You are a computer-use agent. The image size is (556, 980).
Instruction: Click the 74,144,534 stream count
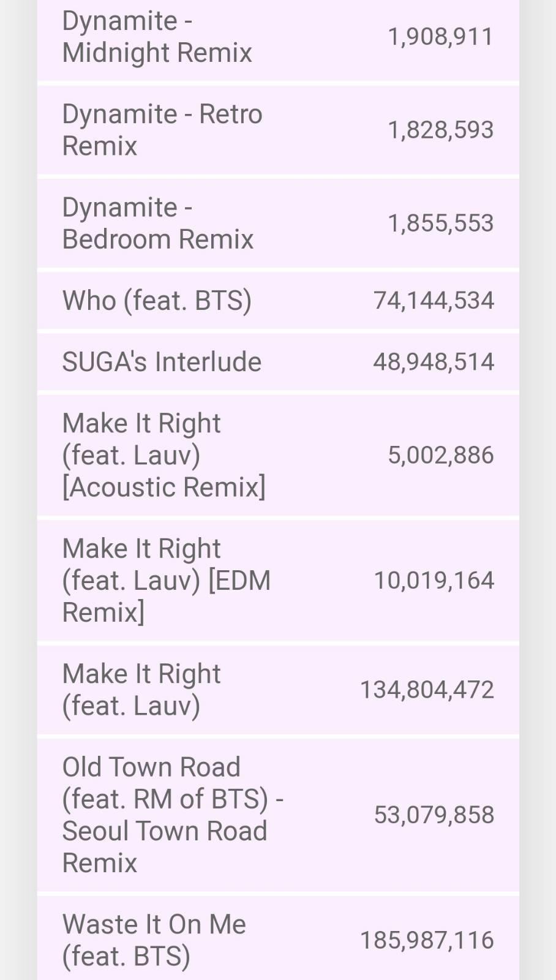point(434,301)
